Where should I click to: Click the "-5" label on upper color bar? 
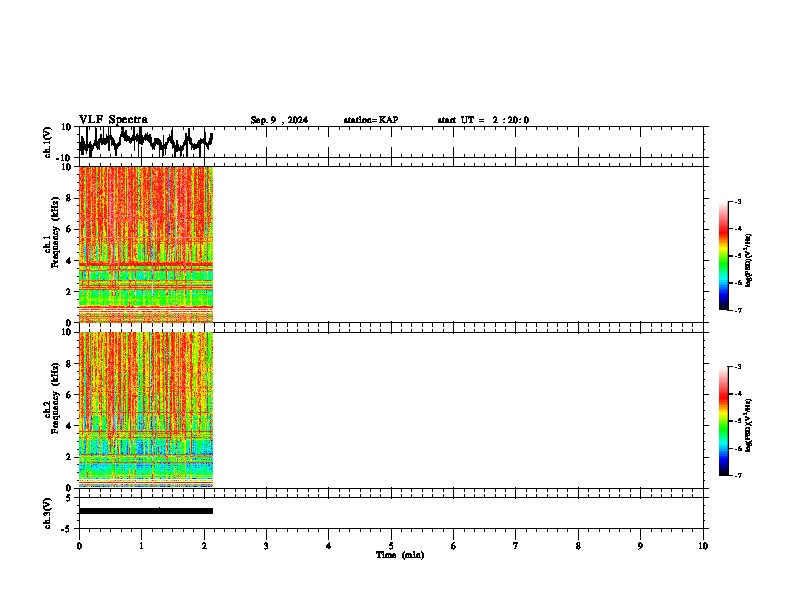point(737,256)
